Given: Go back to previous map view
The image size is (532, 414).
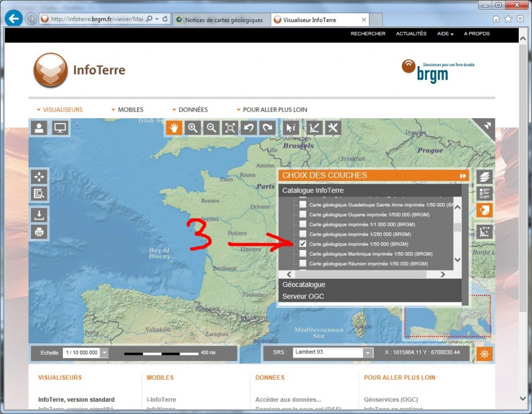Looking at the screenshot, I should tap(249, 128).
